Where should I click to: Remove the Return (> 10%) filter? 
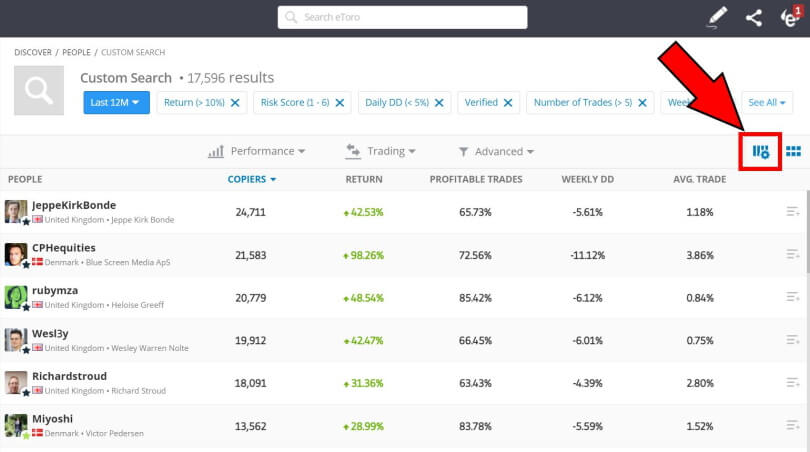[x=235, y=103]
